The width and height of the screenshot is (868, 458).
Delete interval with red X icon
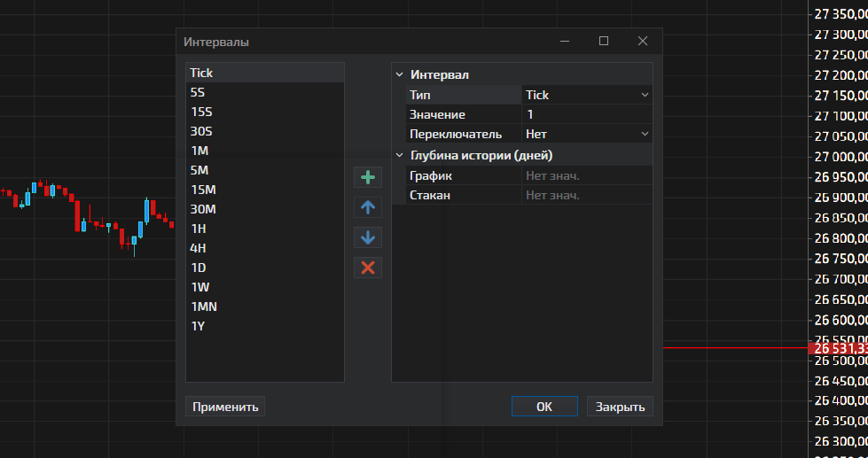click(x=368, y=268)
